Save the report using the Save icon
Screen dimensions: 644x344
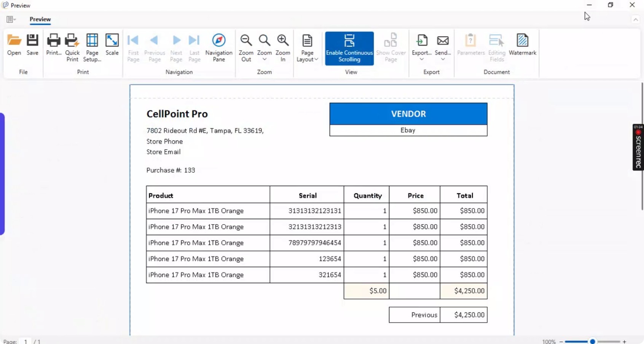32,45
